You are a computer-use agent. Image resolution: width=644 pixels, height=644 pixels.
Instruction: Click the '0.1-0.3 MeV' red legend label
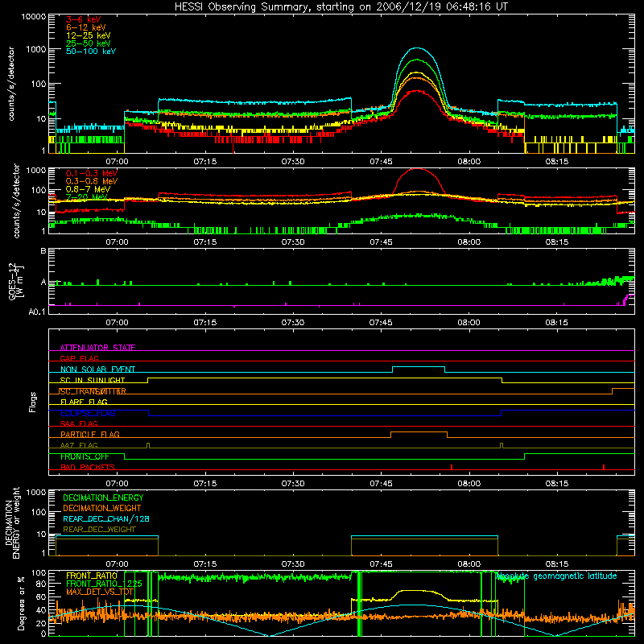click(x=92, y=173)
